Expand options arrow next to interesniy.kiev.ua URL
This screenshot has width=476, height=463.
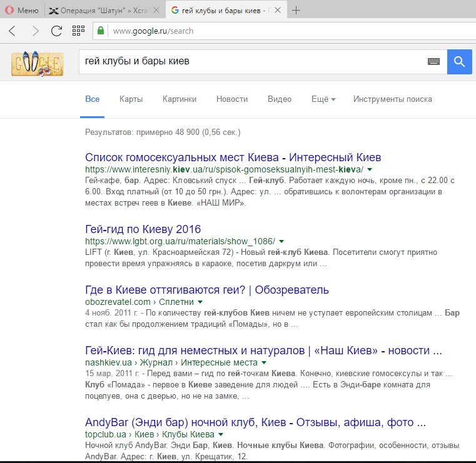tap(370, 169)
